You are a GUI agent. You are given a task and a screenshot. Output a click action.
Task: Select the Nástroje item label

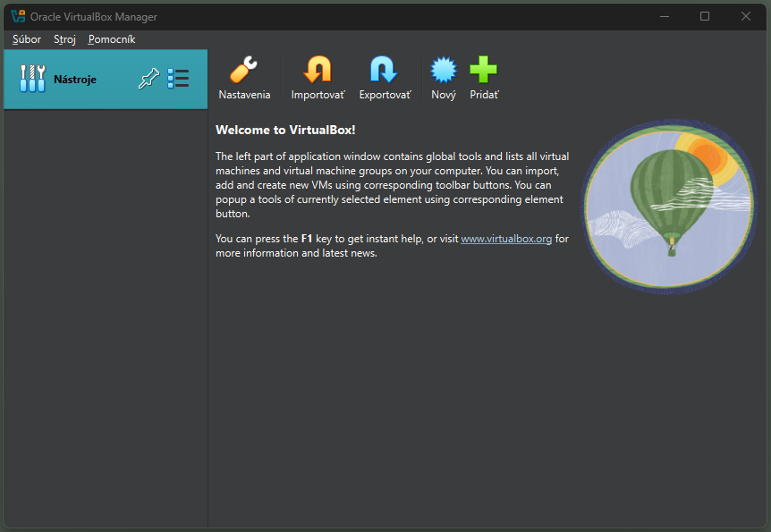tap(75, 80)
